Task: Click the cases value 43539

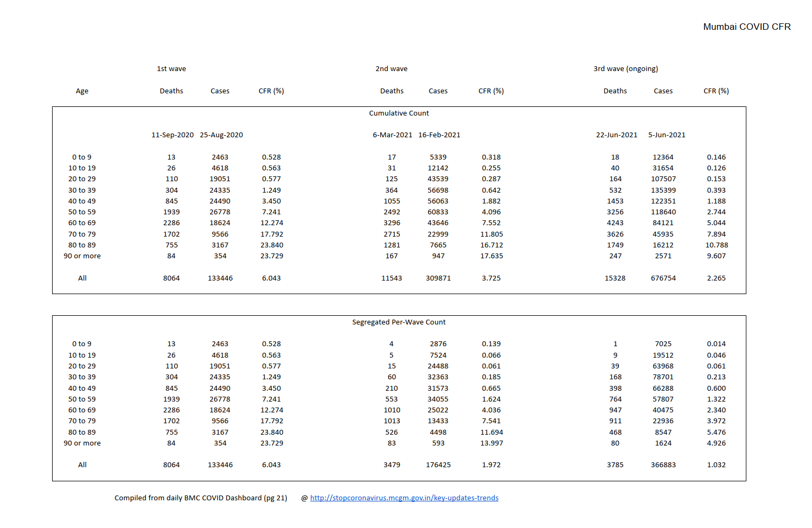Action: tap(438, 179)
